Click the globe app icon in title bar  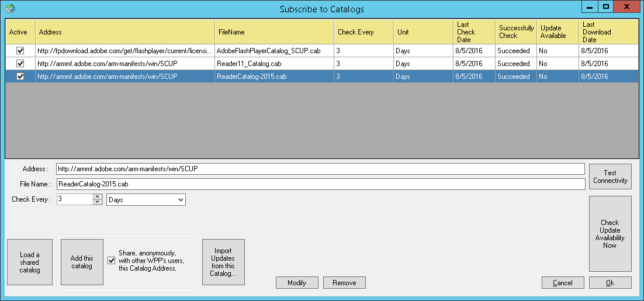[11, 8]
